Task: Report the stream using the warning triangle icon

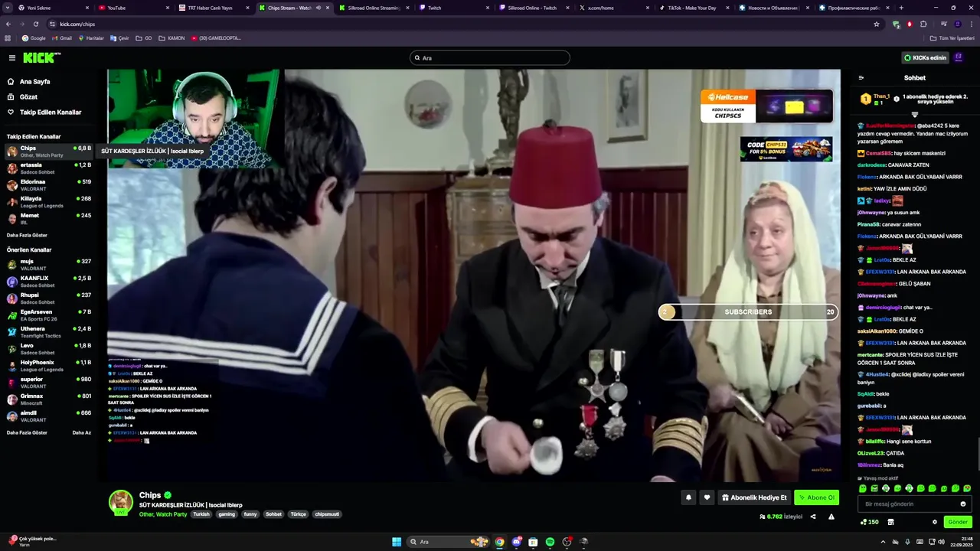Action: click(x=831, y=517)
